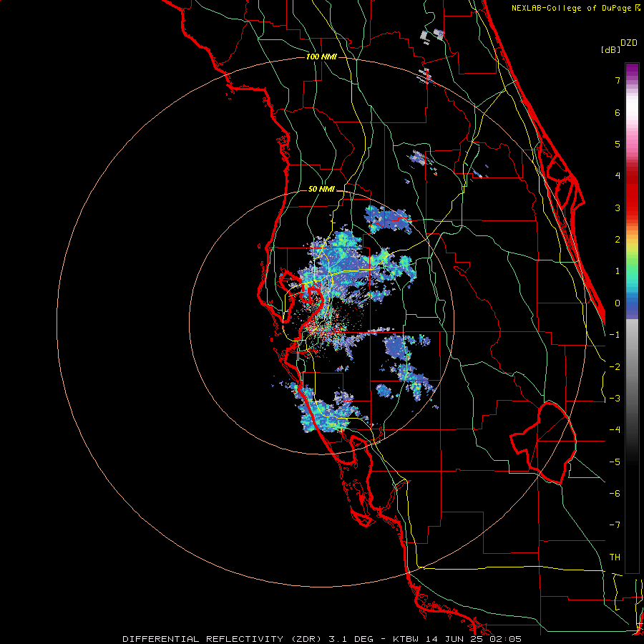Click the NEXLAB-College of DuPage label

[x=572, y=8]
